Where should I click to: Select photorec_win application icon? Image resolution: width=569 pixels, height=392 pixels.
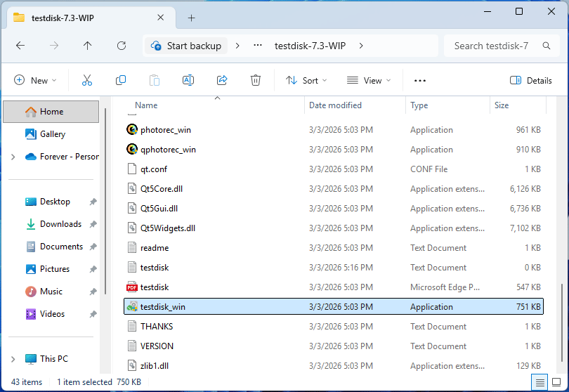132,129
